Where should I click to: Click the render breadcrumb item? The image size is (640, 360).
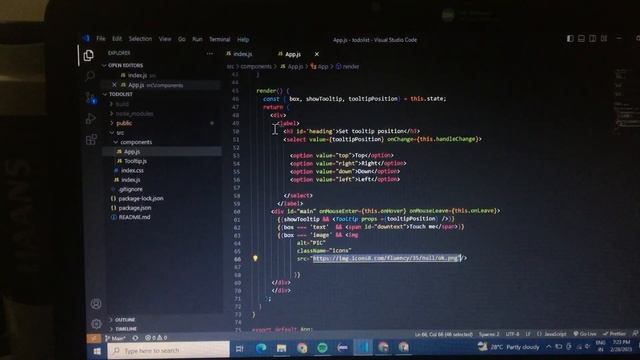348,66
